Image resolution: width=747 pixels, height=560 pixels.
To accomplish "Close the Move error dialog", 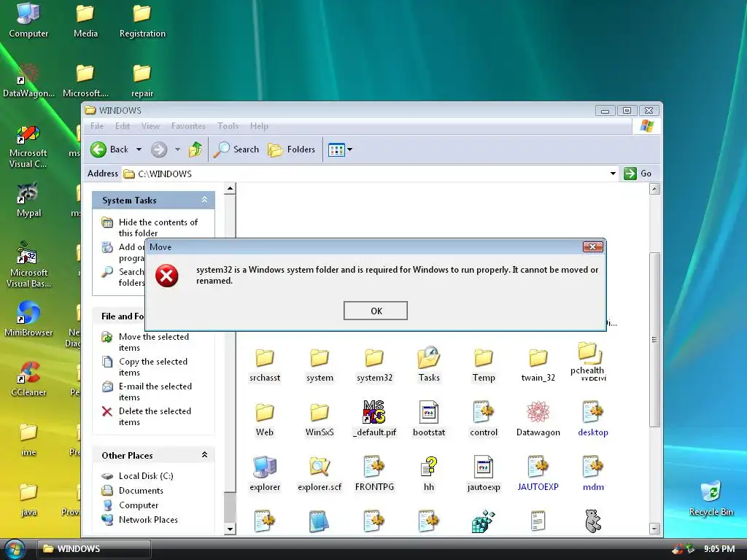I will point(593,246).
